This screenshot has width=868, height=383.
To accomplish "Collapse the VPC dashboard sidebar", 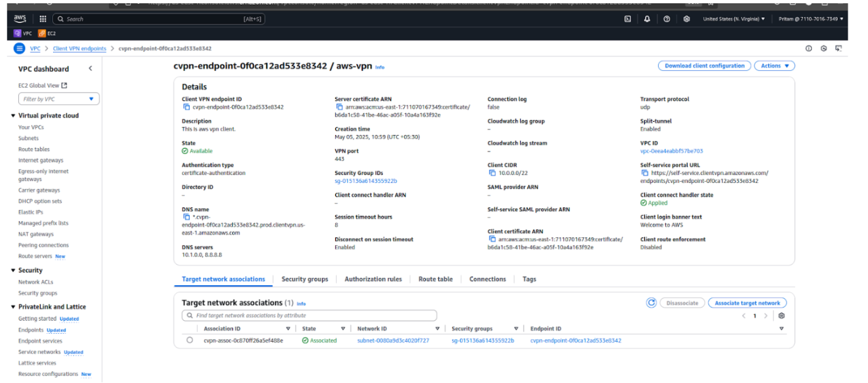I will pyautogui.click(x=91, y=68).
